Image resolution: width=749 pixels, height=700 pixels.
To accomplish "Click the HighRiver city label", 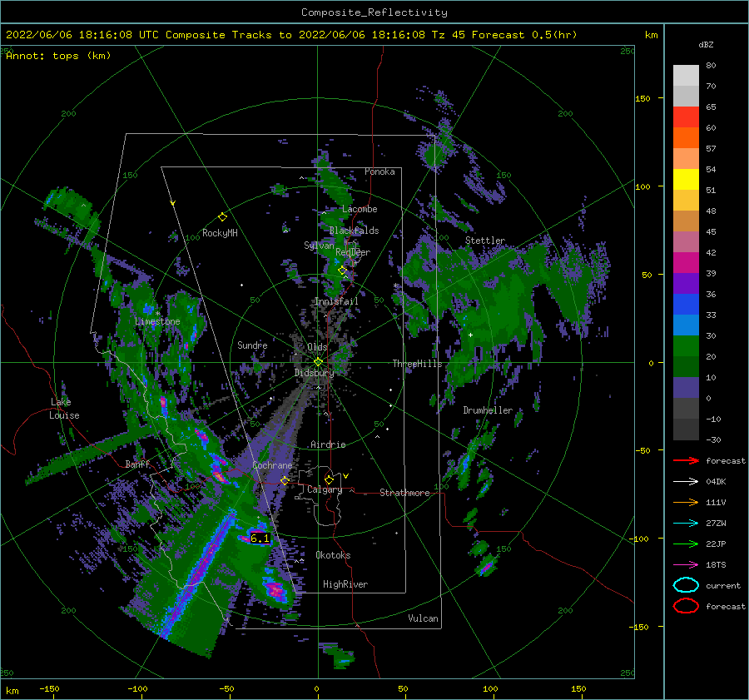I will point(345,584).
